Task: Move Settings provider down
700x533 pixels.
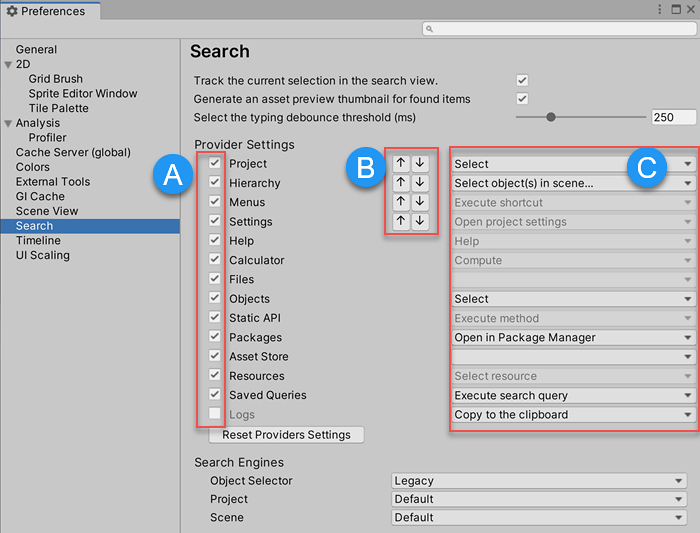Action: pos(420,221)
